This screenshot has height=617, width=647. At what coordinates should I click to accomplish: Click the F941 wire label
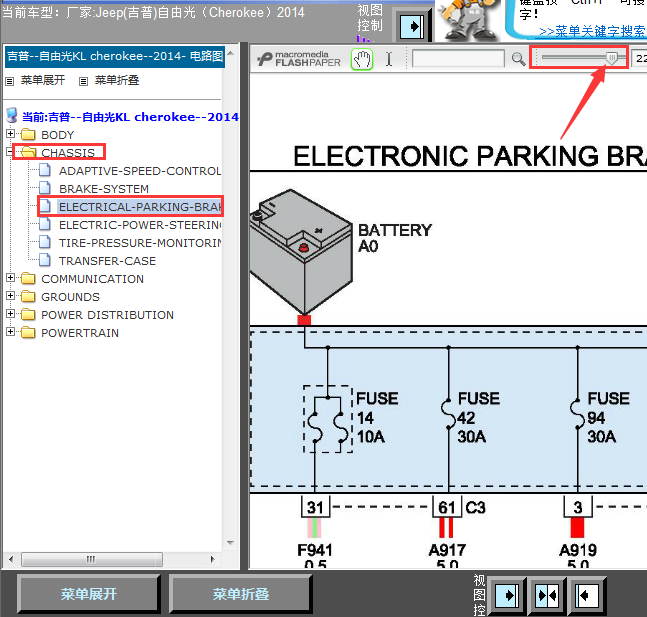[x=314, y=550]
